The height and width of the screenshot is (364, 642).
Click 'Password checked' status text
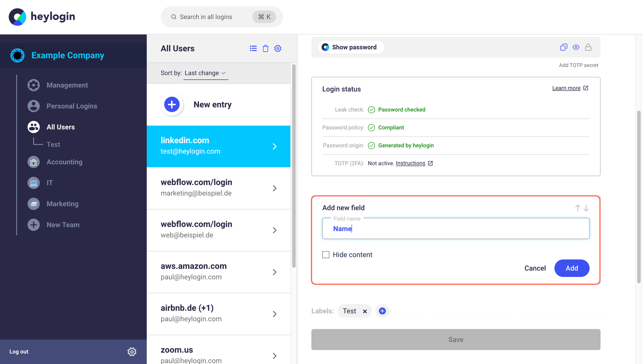402,110
